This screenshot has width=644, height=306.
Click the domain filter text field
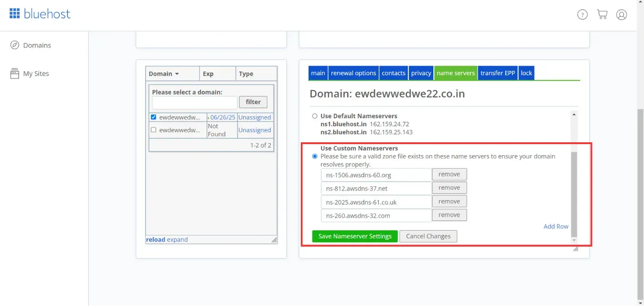195,102
